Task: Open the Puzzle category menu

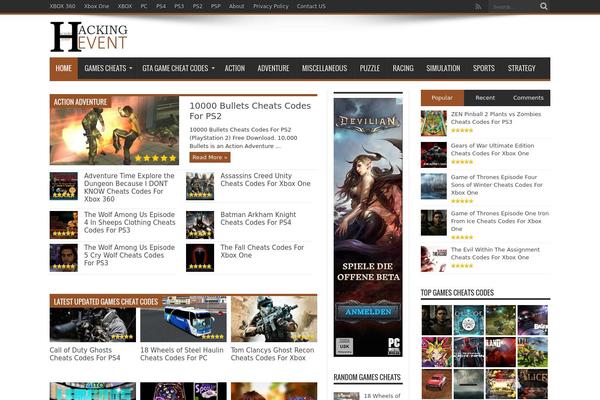Action: 370,69
